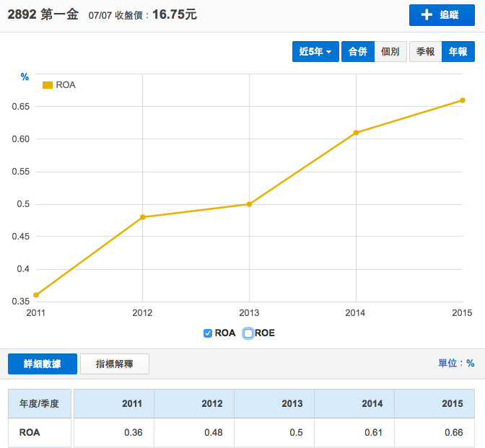Open the 詳細數據 tab

point(42,364)
